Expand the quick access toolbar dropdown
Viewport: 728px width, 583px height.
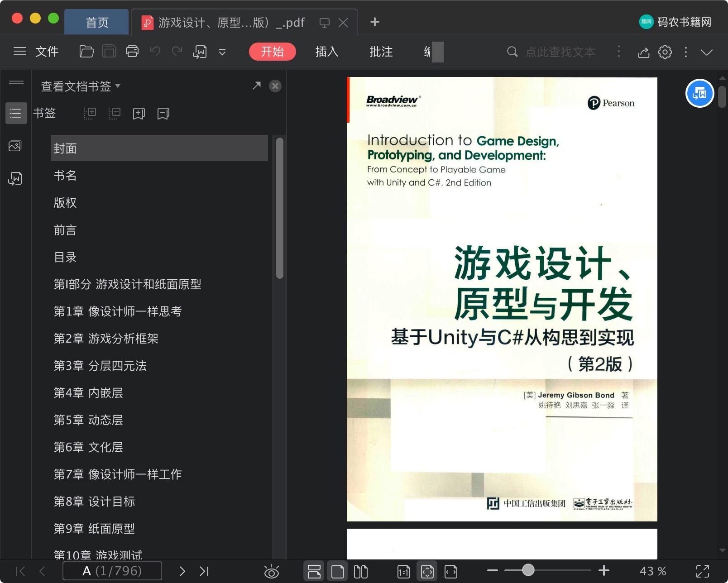(x=222, y=52)
